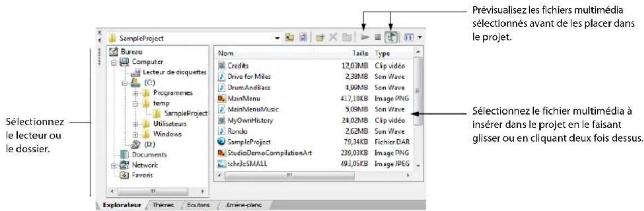
Task: Click file list scroll-up arrow
Action: 418,52
